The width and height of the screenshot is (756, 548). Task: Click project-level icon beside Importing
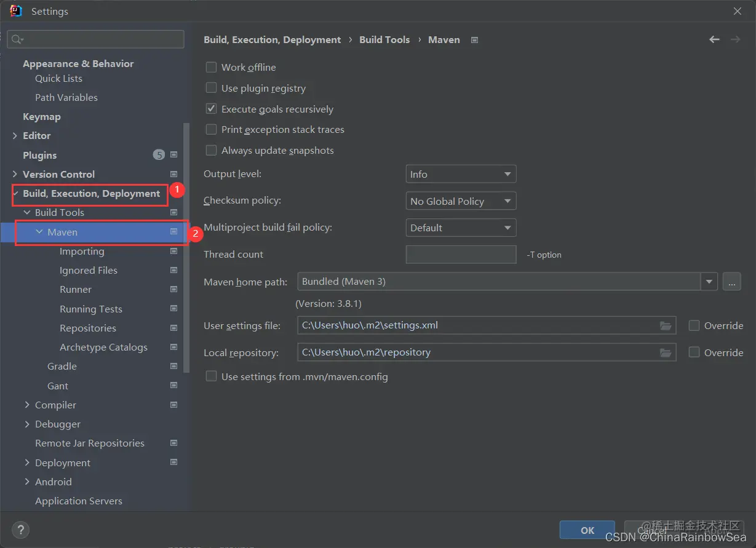click(x=174, y=251)
